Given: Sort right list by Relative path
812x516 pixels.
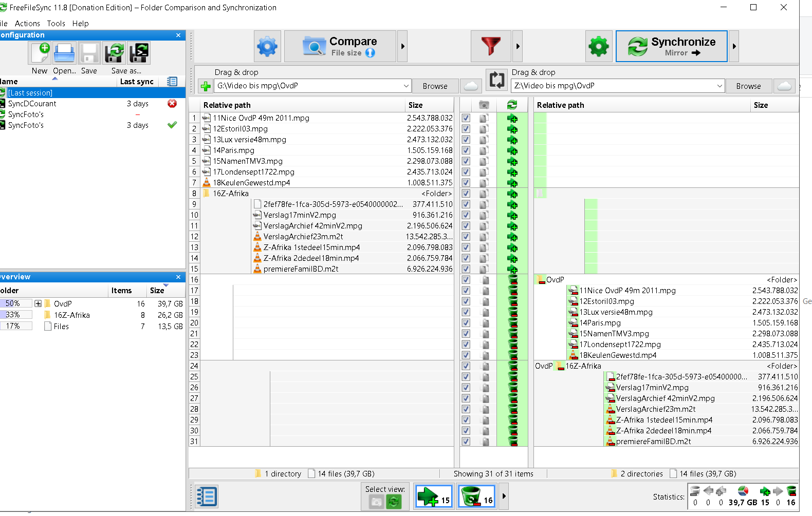Looking at the screenshot, I should coord(642,105).
